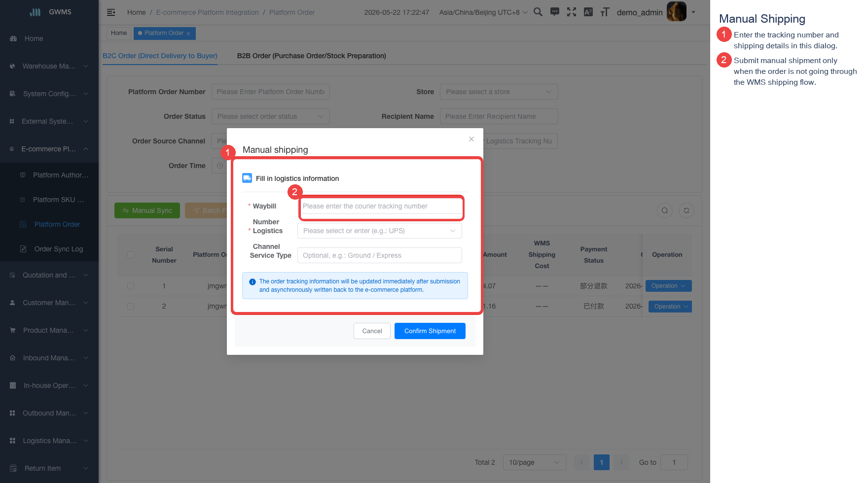
Task: Select Platform Order in the sidebar
Action: (x=49, y=224)
